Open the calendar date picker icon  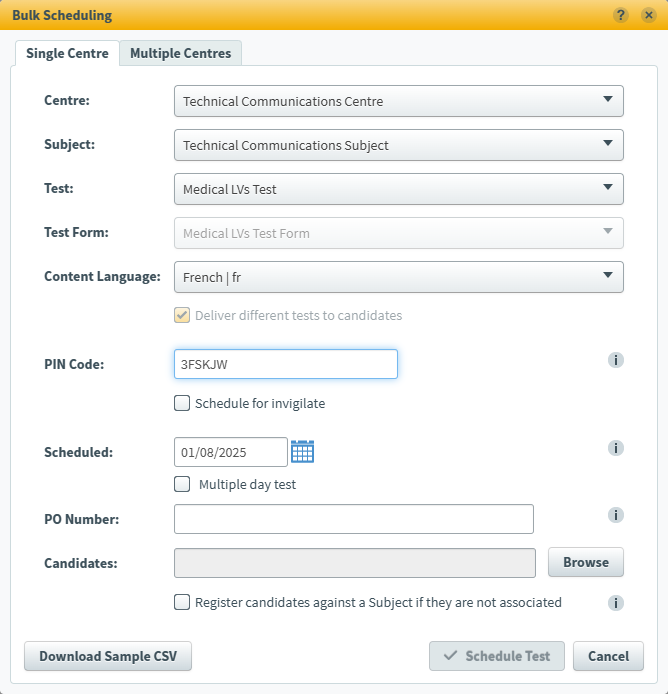tap(302, 452)
